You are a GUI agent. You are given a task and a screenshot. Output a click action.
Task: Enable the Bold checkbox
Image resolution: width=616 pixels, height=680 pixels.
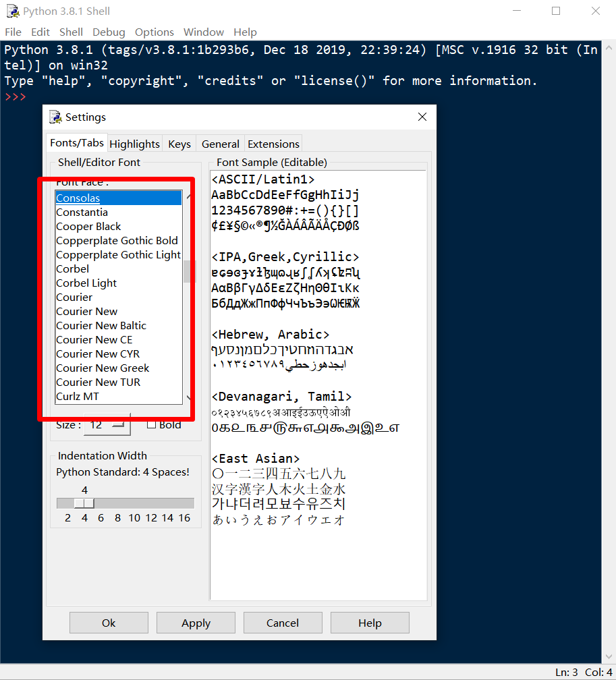pyautogui.click(x=152, y=424)
